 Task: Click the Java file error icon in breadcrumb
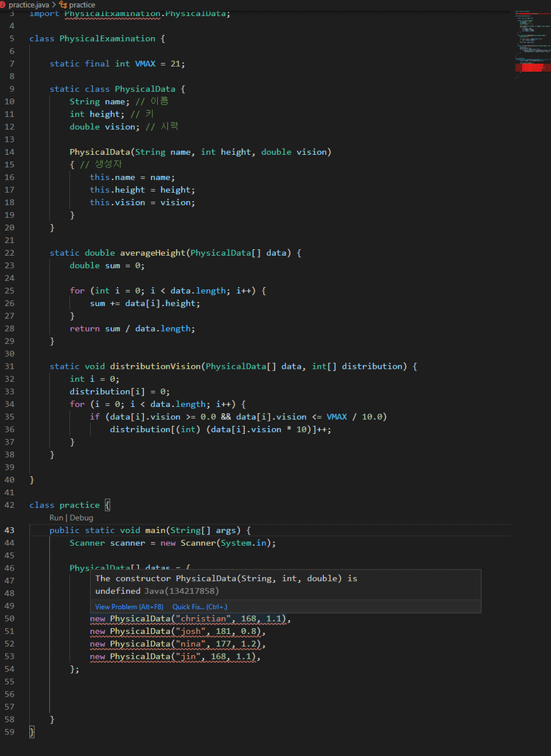point(3,4)
